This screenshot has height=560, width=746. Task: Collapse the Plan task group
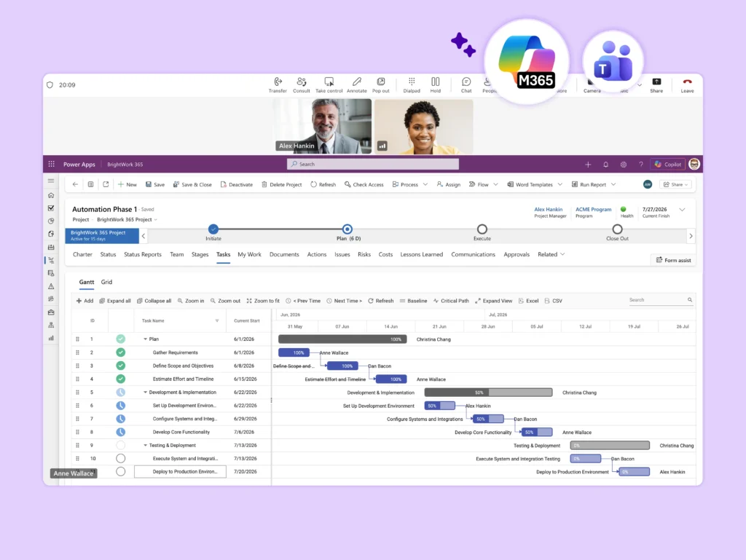tap(145, 339)
